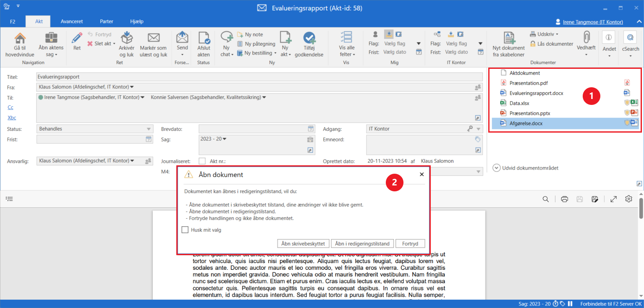644x308 pixels.
Task: Click the Arkivér og luk icon
Action: 126,39
